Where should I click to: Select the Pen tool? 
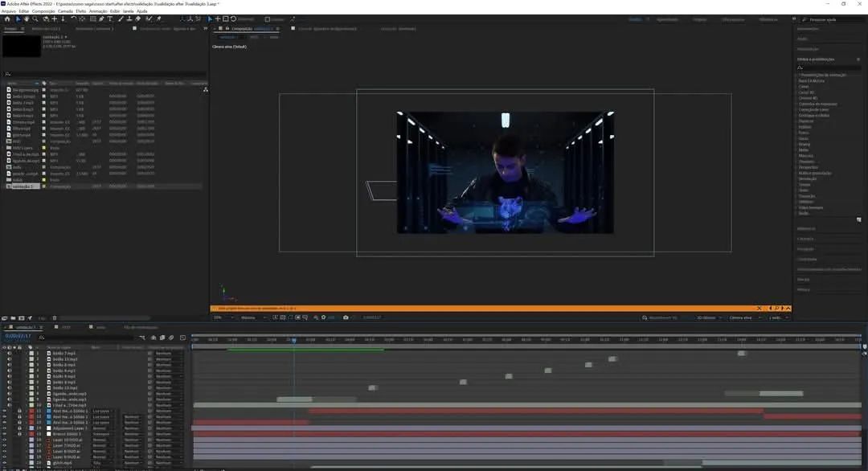pyautogui.click(x=101, y=18)
